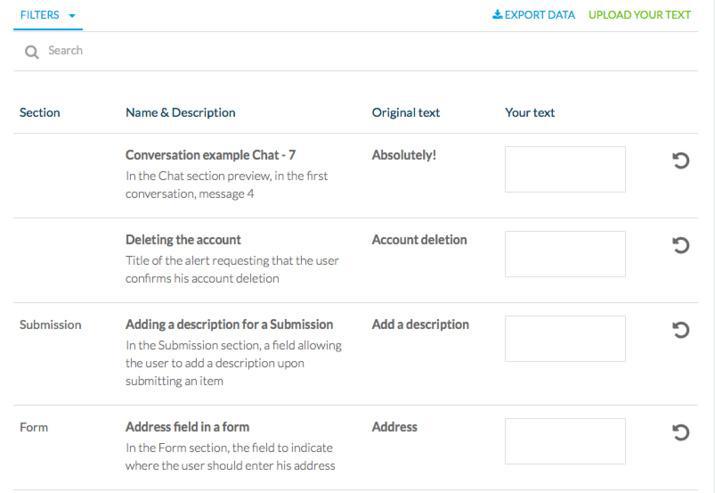Image resolution: width=715 pixels, height=493 pixels.
Task: Select the Your text box for Absolutely!
Action: point(565,169)
